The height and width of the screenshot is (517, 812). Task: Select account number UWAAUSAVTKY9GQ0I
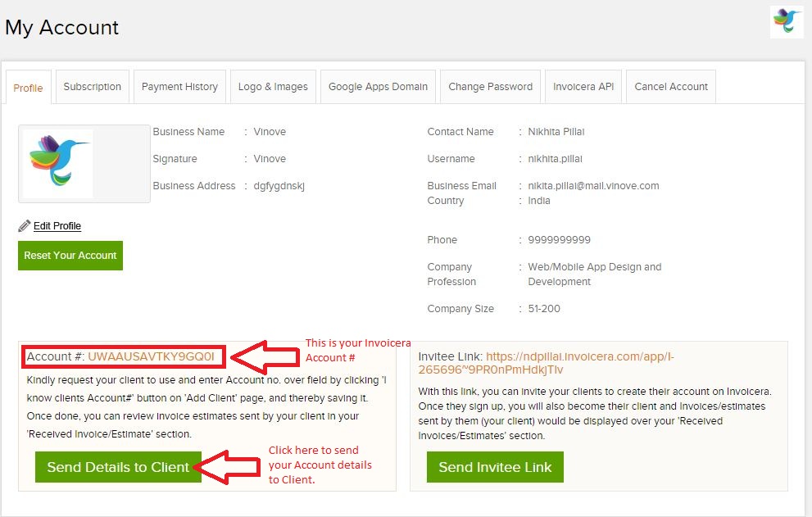coord(151,356)
